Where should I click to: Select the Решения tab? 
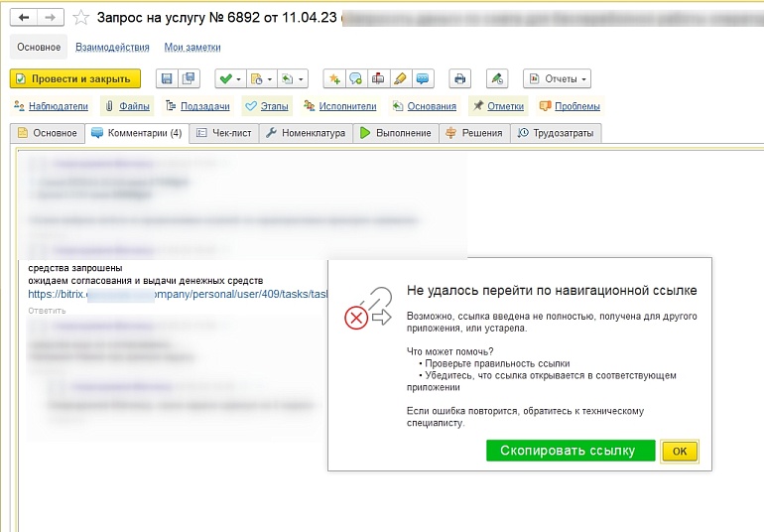(474, 132)
